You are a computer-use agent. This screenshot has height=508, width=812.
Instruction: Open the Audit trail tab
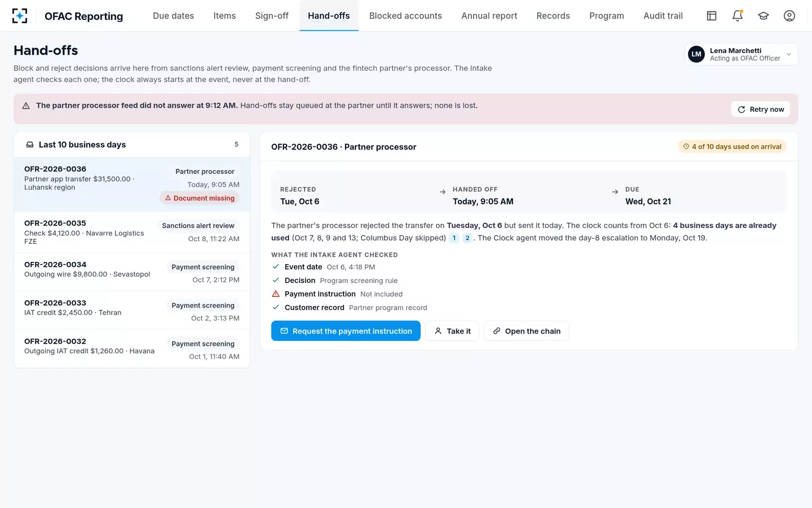663,16
